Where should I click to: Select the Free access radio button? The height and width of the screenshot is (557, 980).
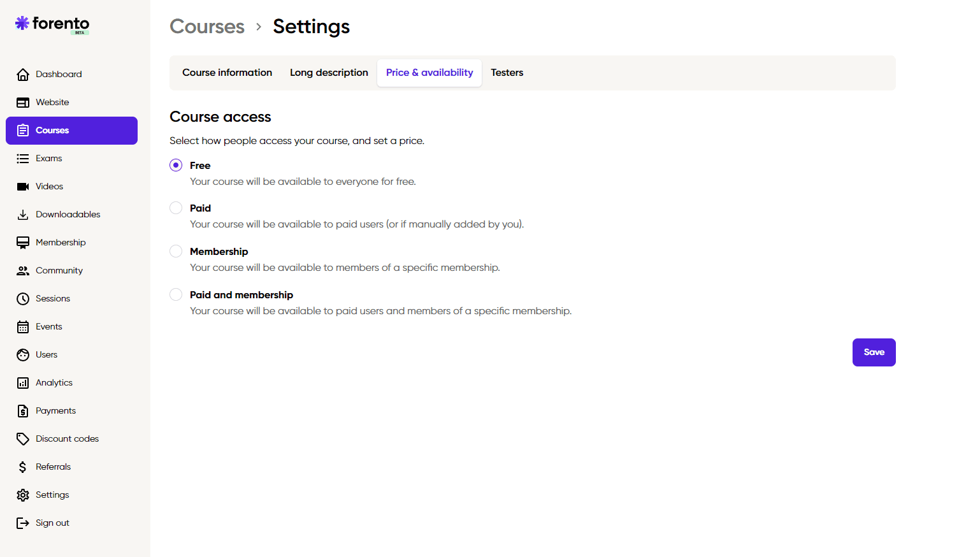[176, 165]
